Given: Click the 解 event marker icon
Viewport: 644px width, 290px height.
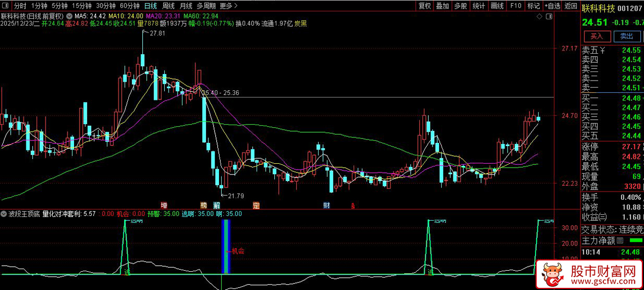Looking at the screenshot, I should [x=216, y=205].
